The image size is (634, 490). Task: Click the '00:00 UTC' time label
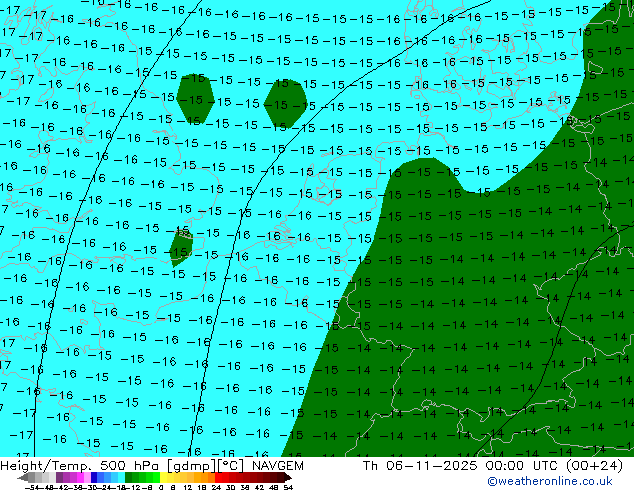pyautogui.click(x=523, y=466)
